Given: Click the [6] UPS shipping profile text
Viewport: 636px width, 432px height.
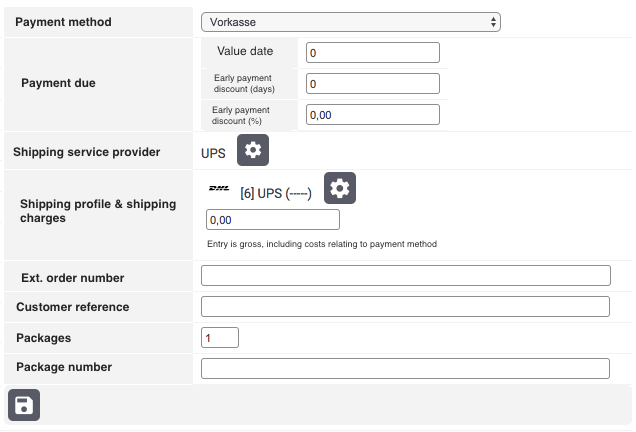Looking at the screenshot, I should (276, 193).
